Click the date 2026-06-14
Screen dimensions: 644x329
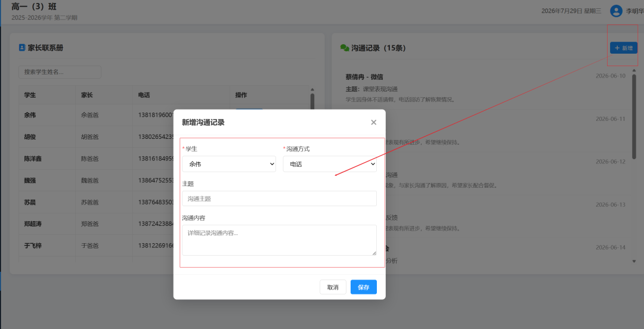tap(611, 247)
